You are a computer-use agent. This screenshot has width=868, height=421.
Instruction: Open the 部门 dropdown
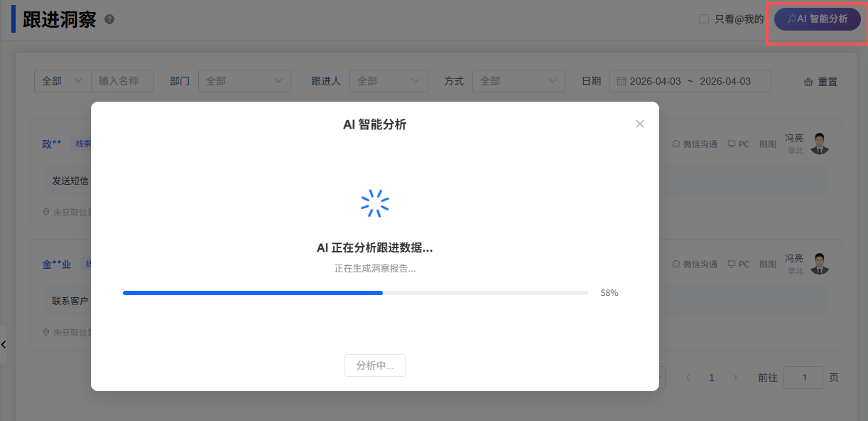pos(244,81)
